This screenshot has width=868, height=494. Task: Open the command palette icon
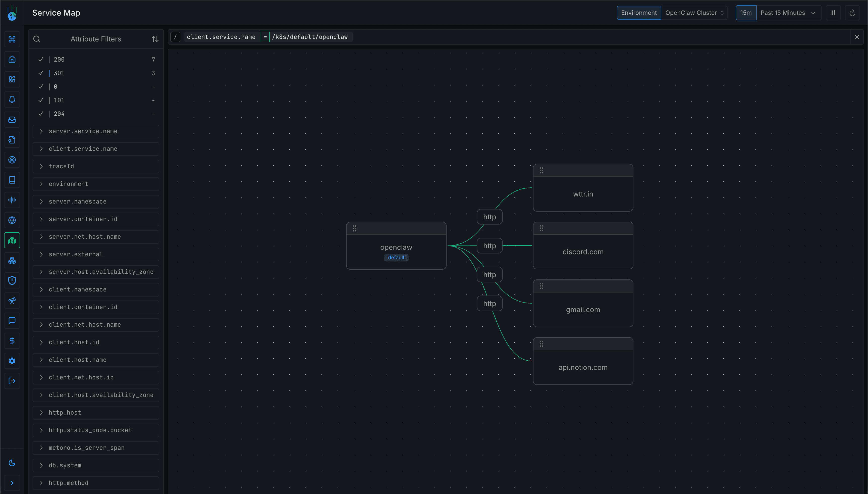(12, 39)
